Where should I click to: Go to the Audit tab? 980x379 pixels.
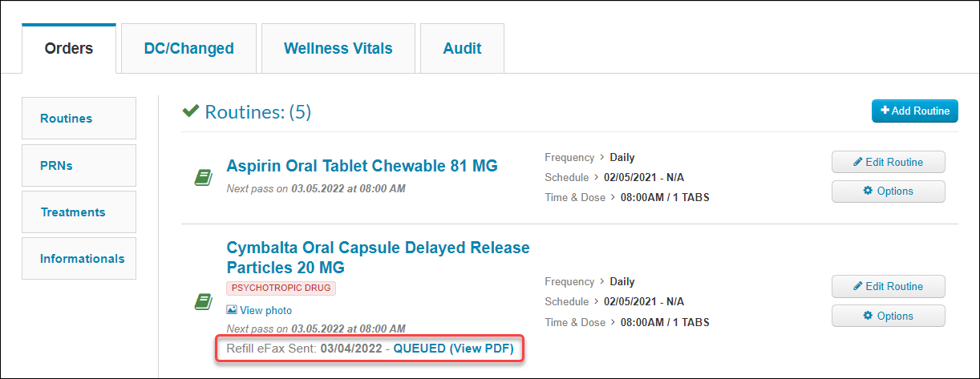[462, 49]
